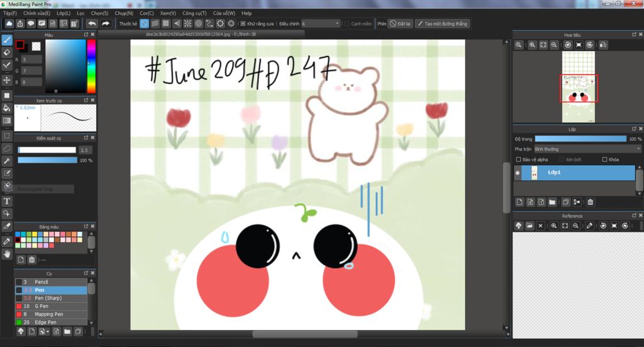Open the Chọn(S) menu
The height and width of the screenshot is (347, 644).
(99, 13)
